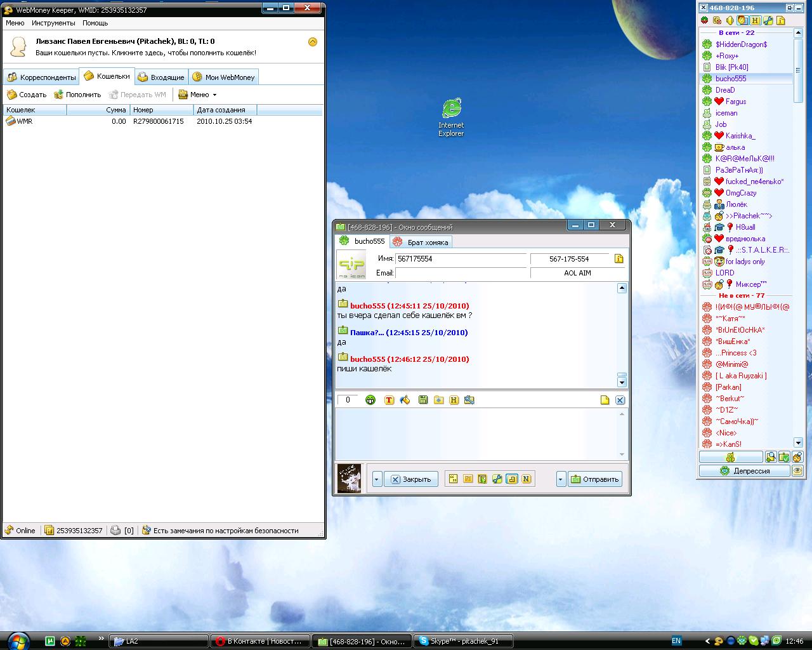The width and height of the screenshot is (812, 650).
Task: Click the N icon in bottom chat toolbar
Action: (x=526, y=479)
